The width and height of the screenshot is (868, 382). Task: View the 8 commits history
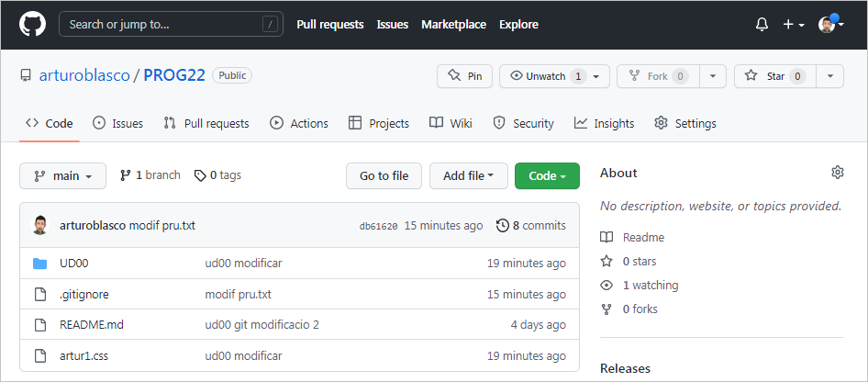pos(531,226)
